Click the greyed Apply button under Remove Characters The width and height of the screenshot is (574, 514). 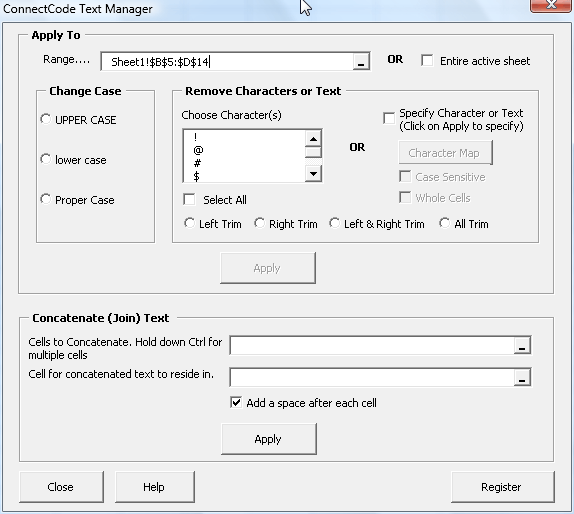(x=268, y=268)
